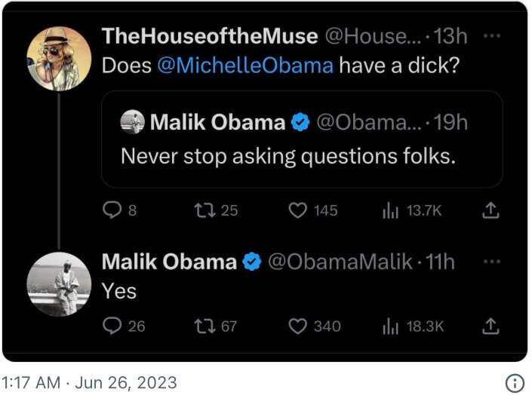Image resolution: width=532 pixels, height=395 pixels.
Task: Click Malik Obama's reply avatar
Action: tap(59, 284)
